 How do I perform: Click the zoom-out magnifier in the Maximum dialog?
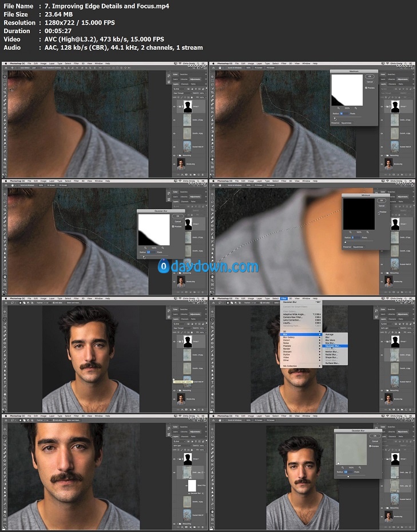point(337,109)
